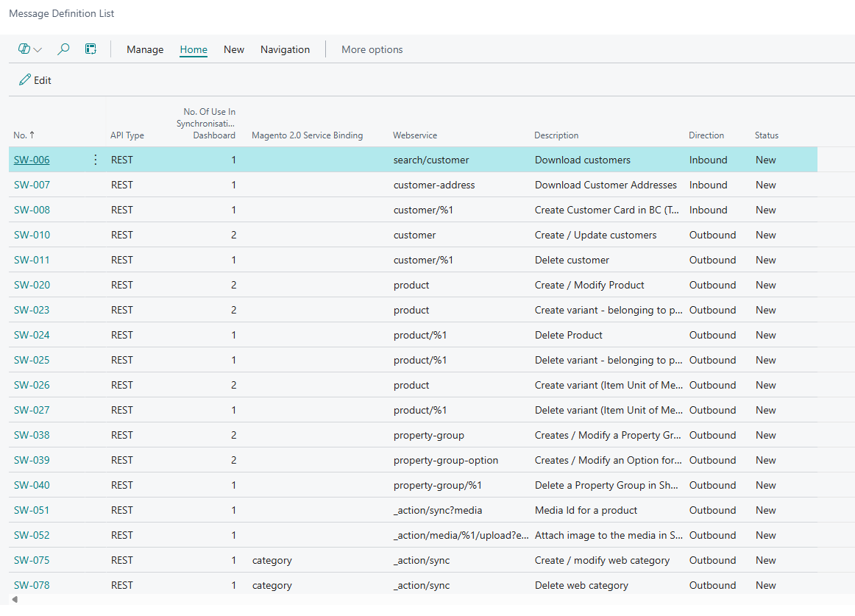Click Inbound direction in row SW-007

click(x=709, y=185)
